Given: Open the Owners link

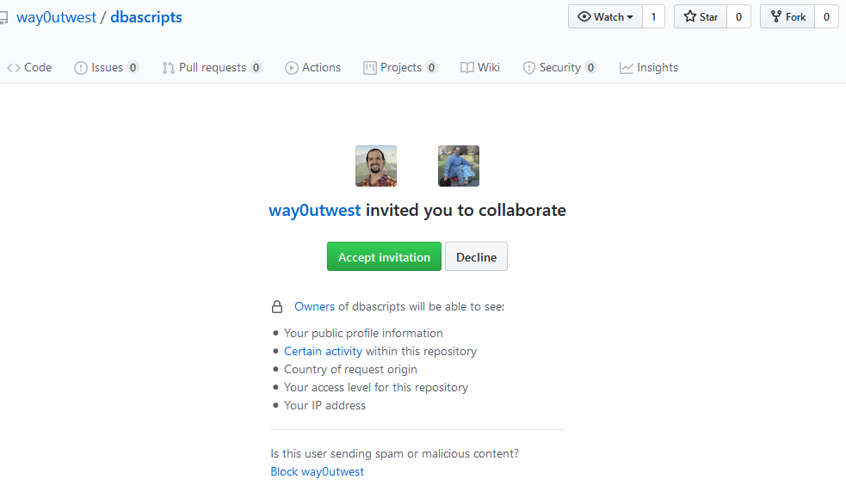Looking at the screenshot, I should coord(314,307).
